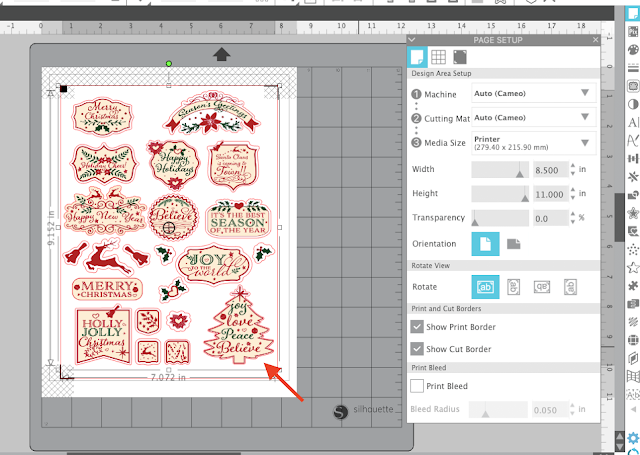Close the Page Setup panel

point(596,40)
